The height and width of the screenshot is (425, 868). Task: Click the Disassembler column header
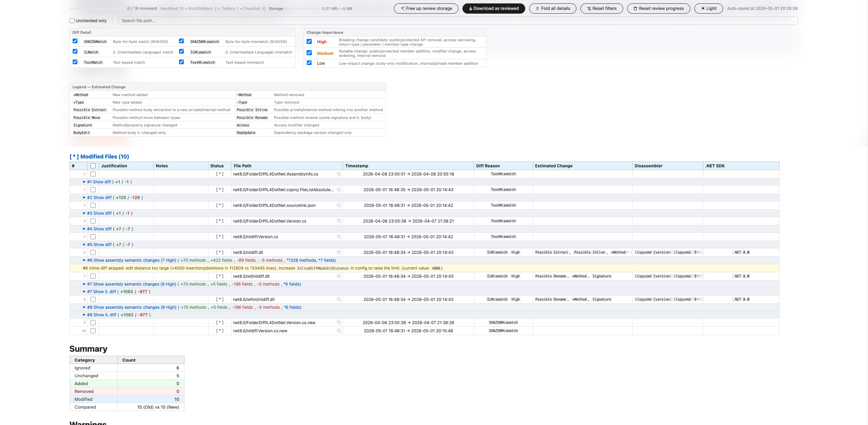(x=667, y=166)
